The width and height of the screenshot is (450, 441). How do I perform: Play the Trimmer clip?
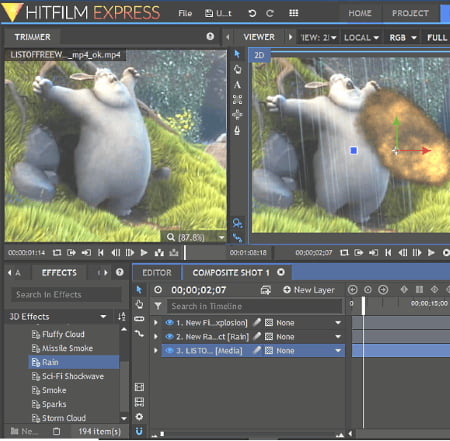(144, 253)
